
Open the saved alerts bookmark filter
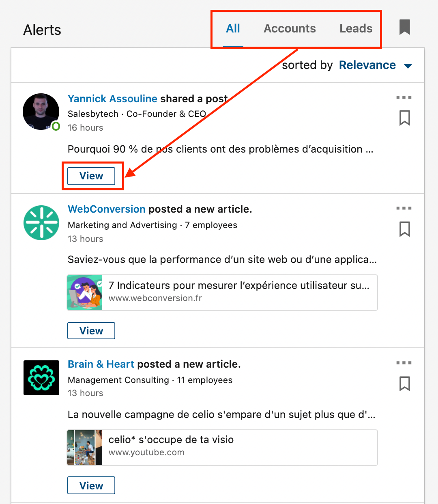[x=404, y=27]
